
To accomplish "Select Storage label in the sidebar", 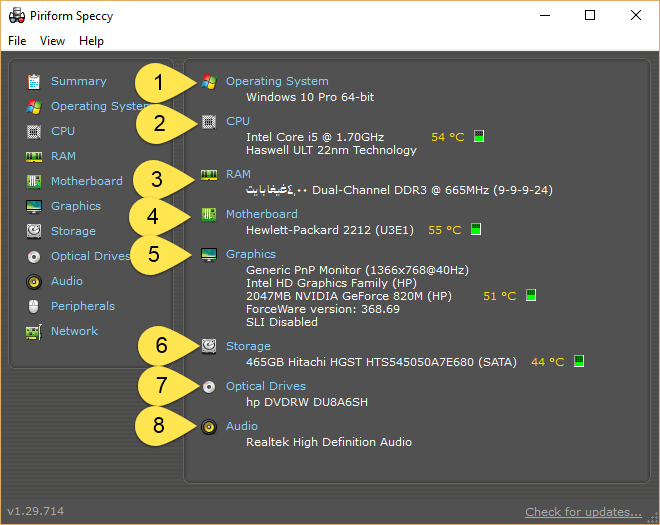I will [x=73, y=231].
